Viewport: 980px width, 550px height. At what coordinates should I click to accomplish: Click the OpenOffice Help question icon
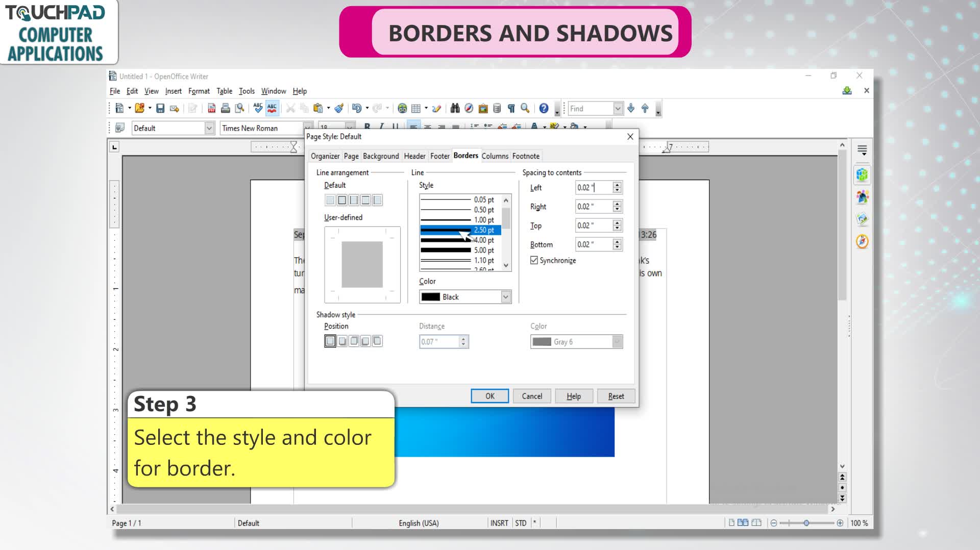(x=544, y=108)
